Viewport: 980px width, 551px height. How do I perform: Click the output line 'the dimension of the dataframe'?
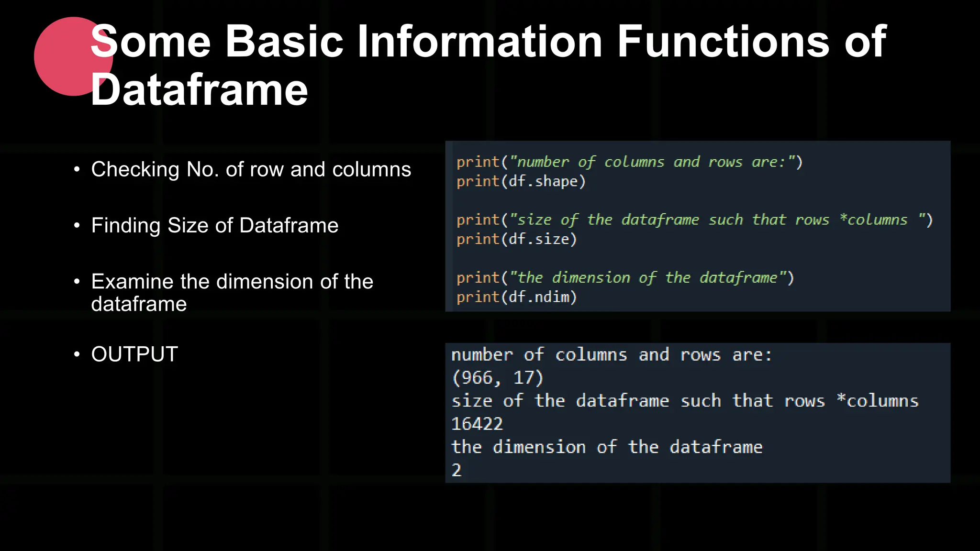coord(606,447)
